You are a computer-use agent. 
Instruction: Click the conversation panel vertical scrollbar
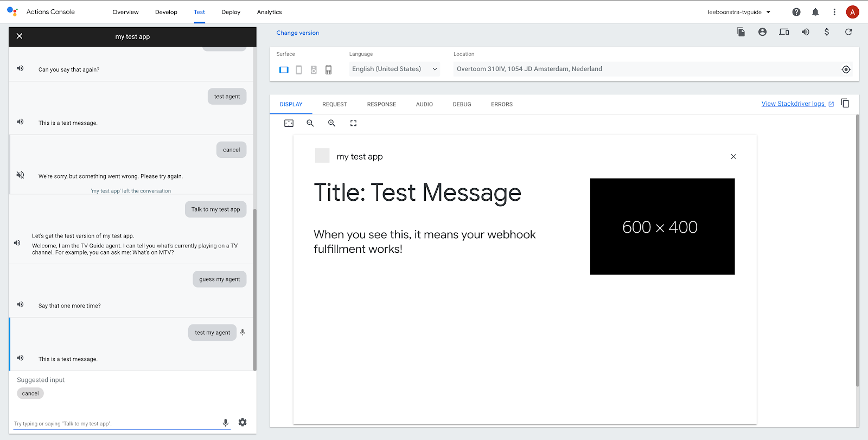click(254, 288)
